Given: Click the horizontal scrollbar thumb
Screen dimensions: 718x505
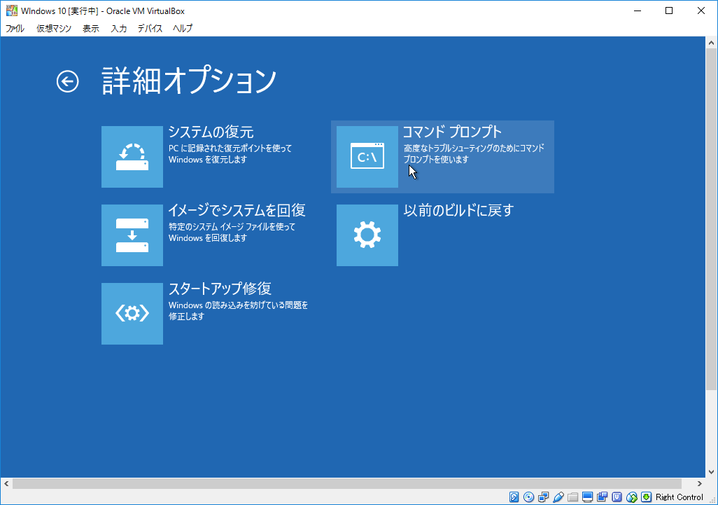Looking at the screenshot, I should pos(347,483).
